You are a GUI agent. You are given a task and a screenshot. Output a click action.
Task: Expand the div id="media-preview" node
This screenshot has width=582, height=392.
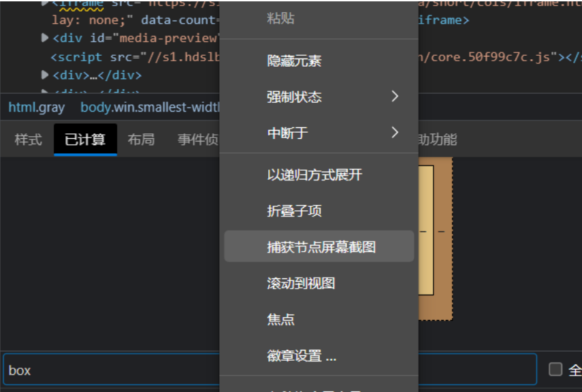pyautogui.click(x=44, y=37)
